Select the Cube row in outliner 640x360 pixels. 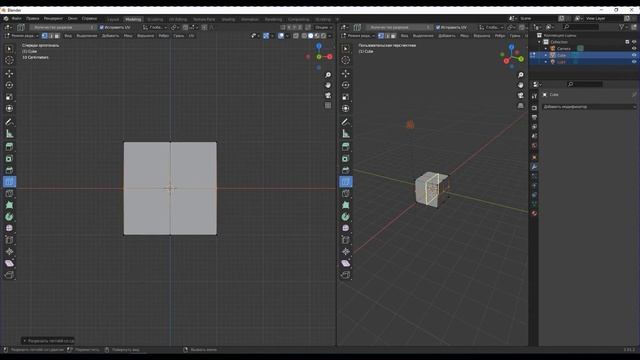point(584,55)
